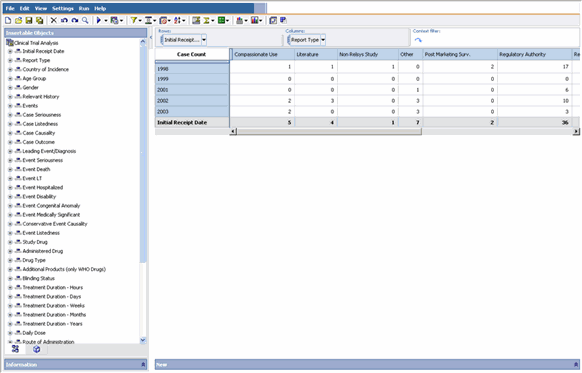The image size is (582, 373).
Task: Click the tree scroll down arrow
Action: pos(143,340)
